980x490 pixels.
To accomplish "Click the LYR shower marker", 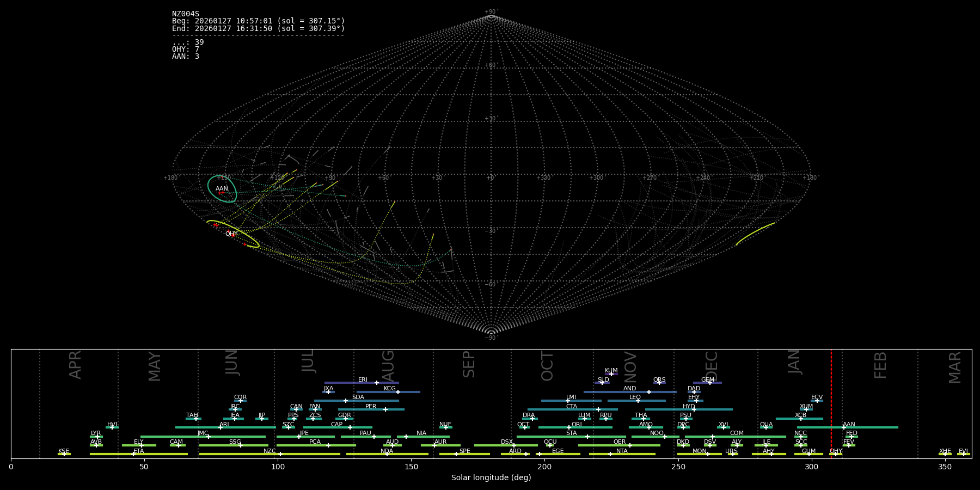I will (96, 436).
